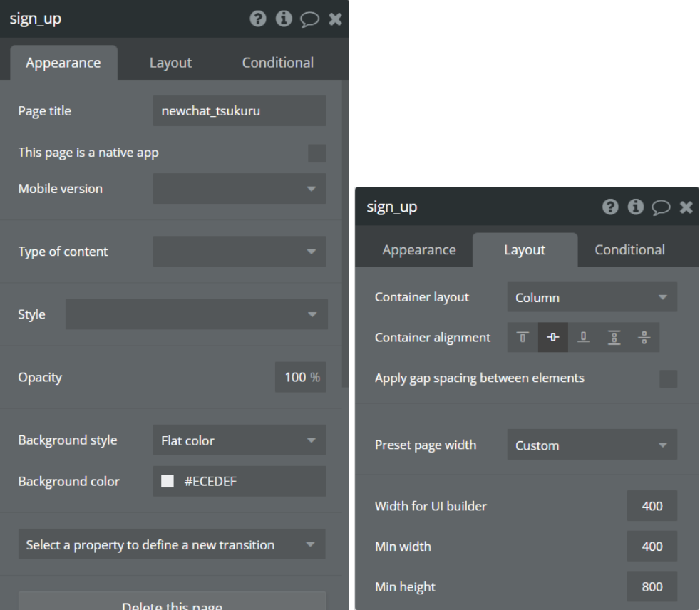Open the 'Select a property to define a new transition' dropdown
The image size is (700, 610).
click(172, 544)
